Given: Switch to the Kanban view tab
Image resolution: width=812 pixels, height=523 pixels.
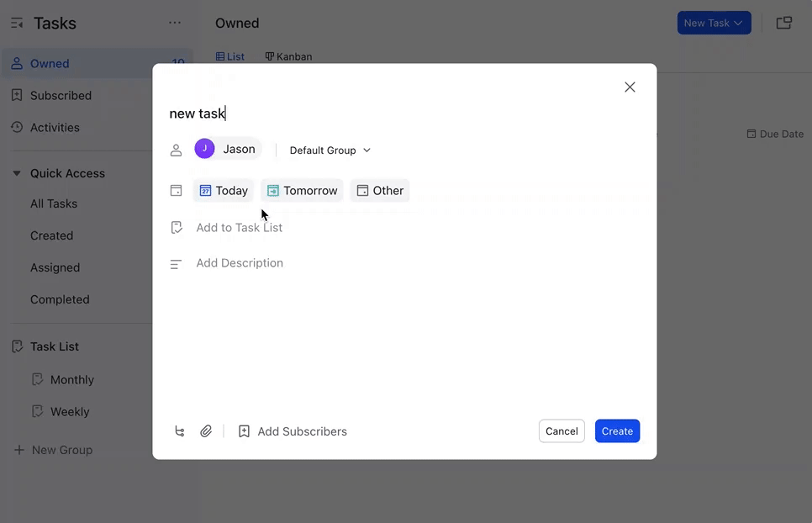Looking at the screenshot, I should 288,56.
